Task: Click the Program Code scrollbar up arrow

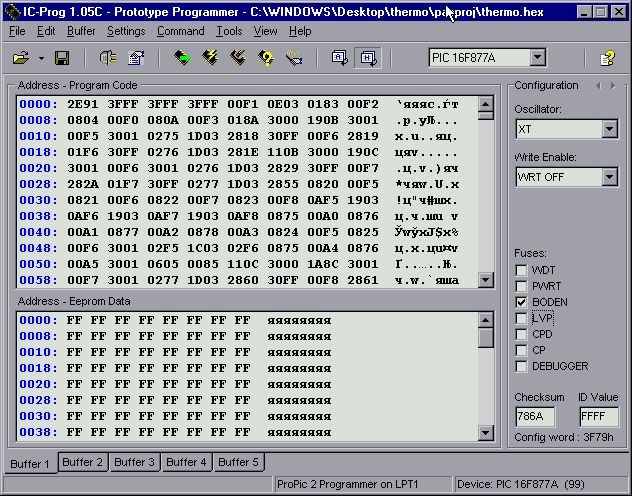Action: (486, 104)
